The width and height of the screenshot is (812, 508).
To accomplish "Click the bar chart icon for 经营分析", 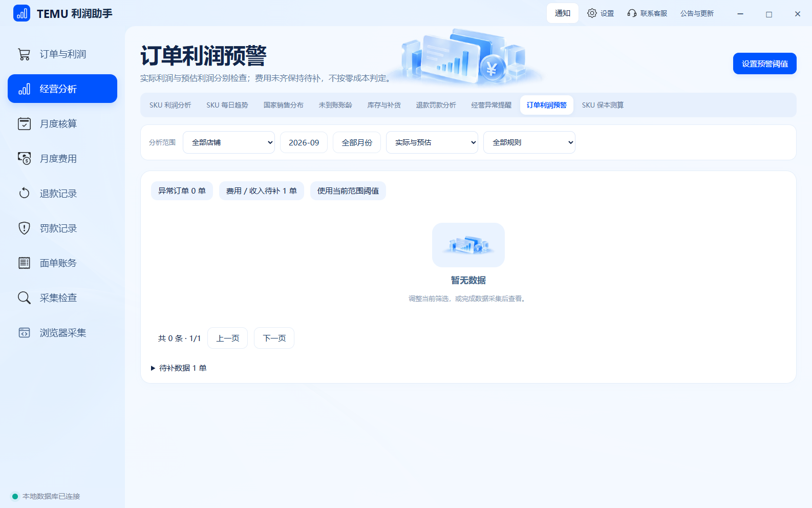I will click(x=24, y=89).
